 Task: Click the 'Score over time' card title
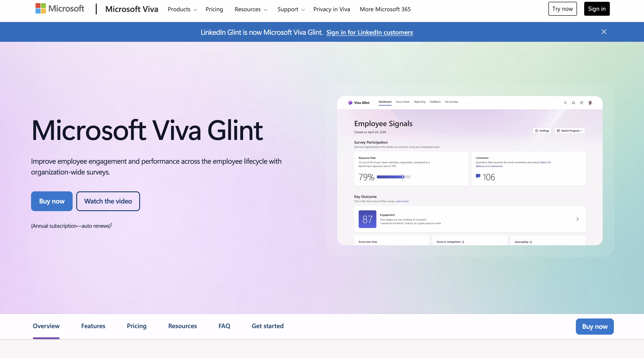click(368, 242)
